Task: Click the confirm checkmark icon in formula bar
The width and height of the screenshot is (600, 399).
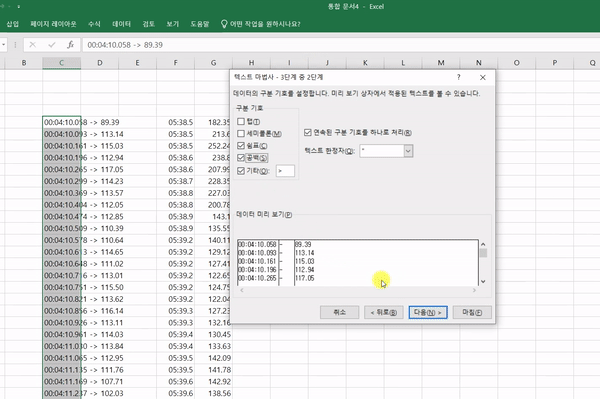Action: coord(52,45)
